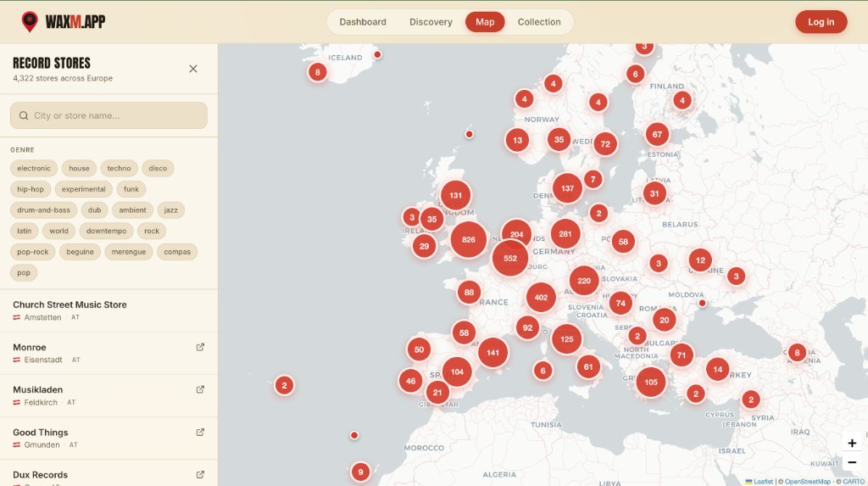Select the Map tab
Viewport: 868px width, 486px height.
[x=485, y=22]
